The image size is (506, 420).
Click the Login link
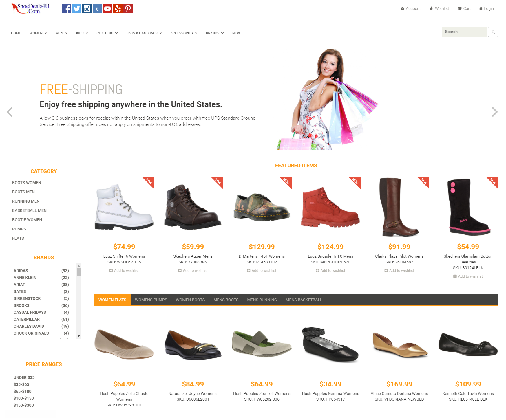click(487, 8)
